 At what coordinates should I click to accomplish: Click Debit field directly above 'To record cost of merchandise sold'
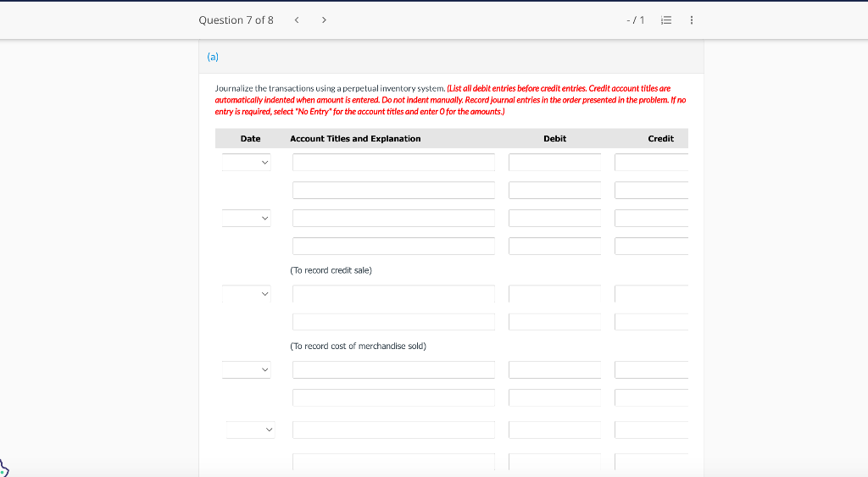pyautogui.click(x=554, y=321)
